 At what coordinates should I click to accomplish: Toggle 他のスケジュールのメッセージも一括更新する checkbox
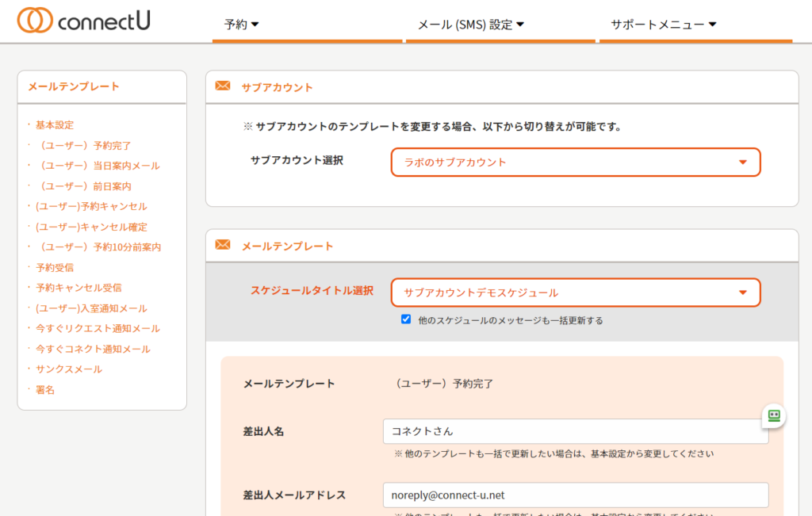point(406,319)
